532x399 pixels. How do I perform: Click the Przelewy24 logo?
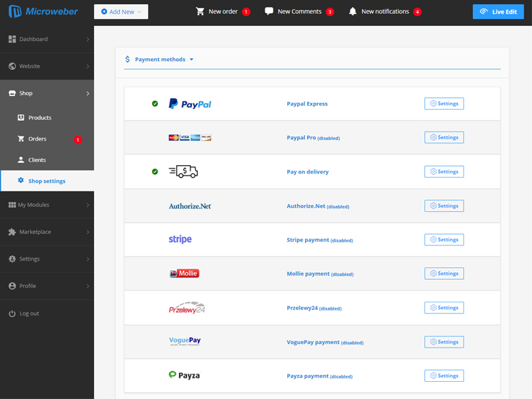click(x=187, y=308)
